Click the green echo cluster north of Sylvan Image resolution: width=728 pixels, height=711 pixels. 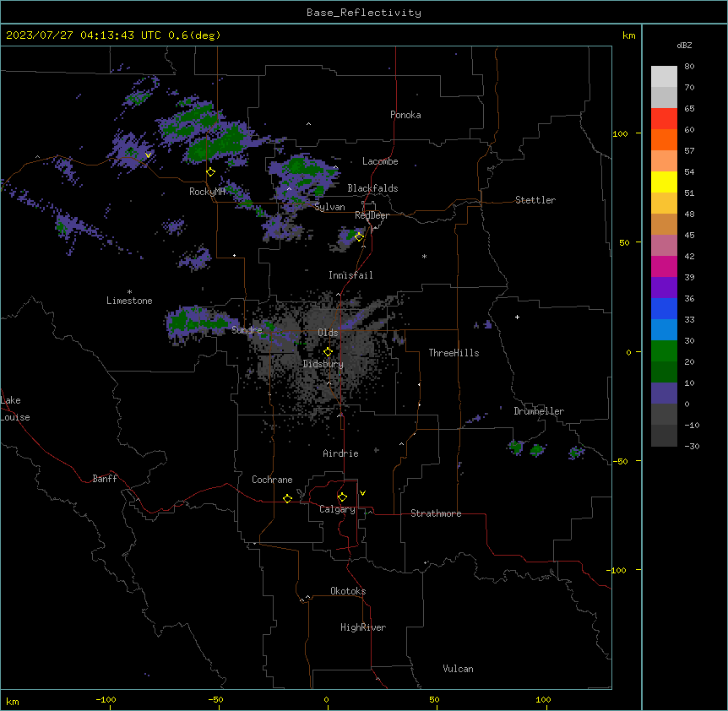click(x=304, y=179)
